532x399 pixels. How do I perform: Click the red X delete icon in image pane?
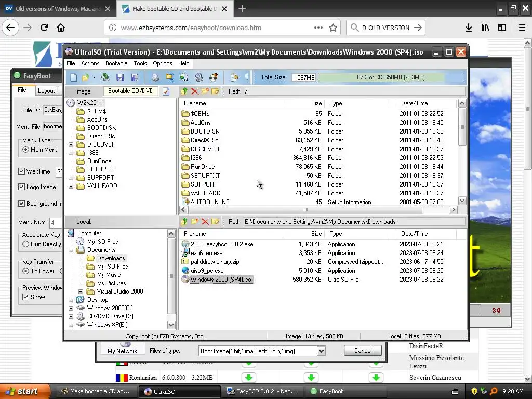pos(195,91)
